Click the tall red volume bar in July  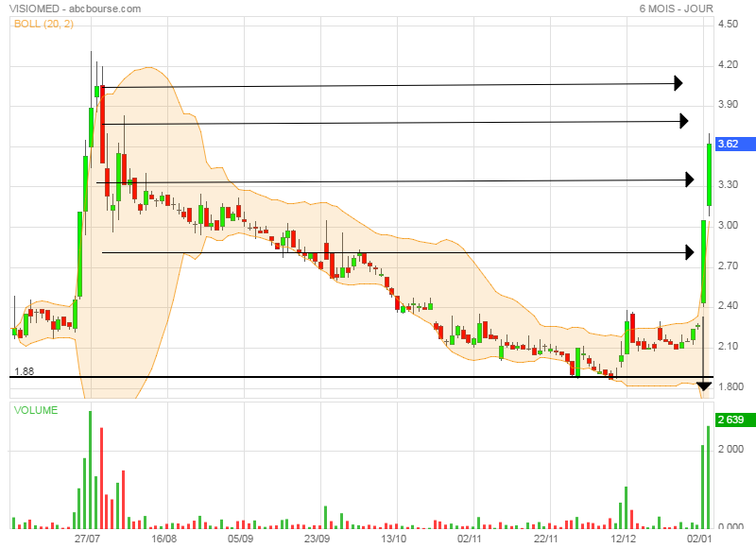(x=102, y=478)
